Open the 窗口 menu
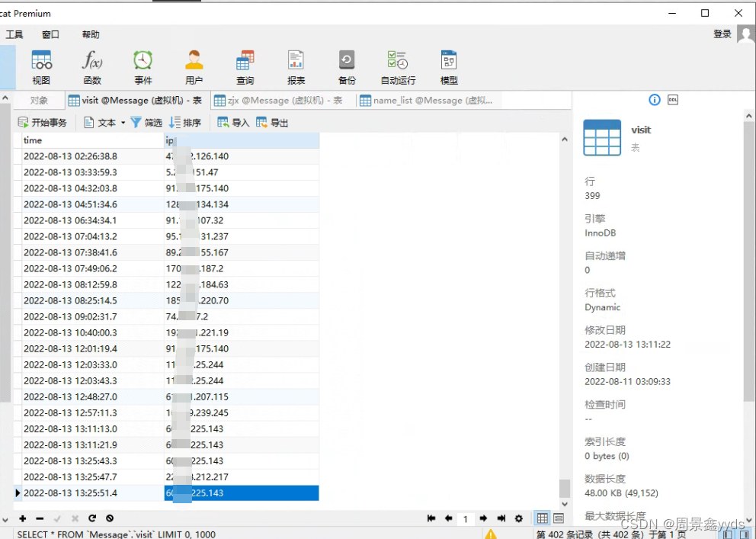Viewport: 756px width, 539px height. pos(50,34)
